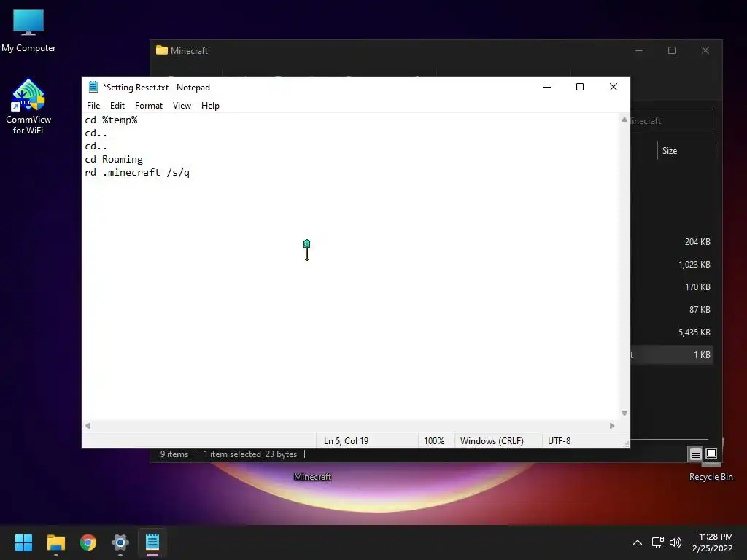Select the Minecraft desktop shortcut label
The image size is (747, 560).
tap(312, 477)
